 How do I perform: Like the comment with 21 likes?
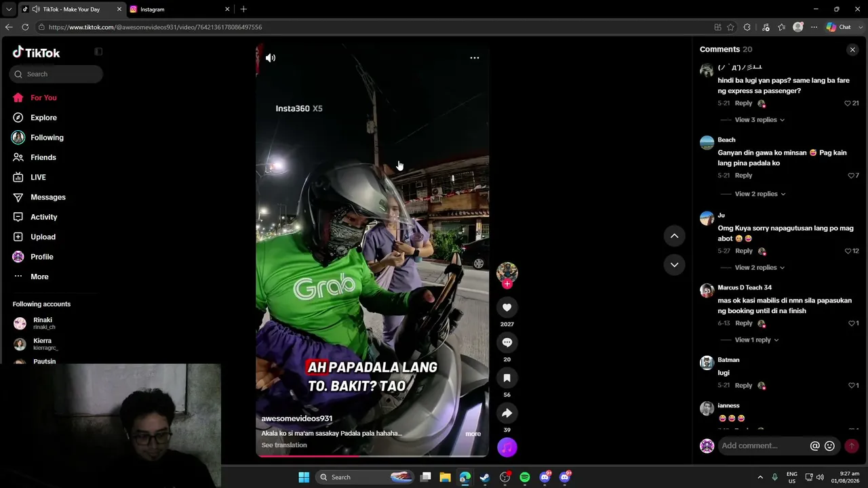click(847, 103)
